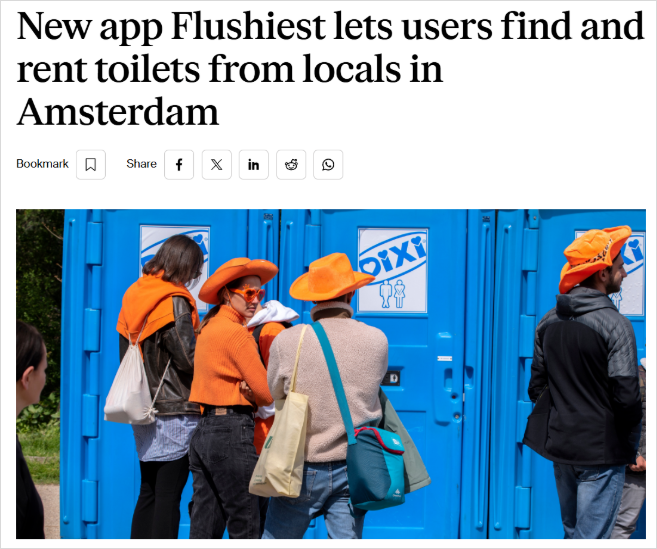Share the article via LinkedIn icon

(253, 164)
